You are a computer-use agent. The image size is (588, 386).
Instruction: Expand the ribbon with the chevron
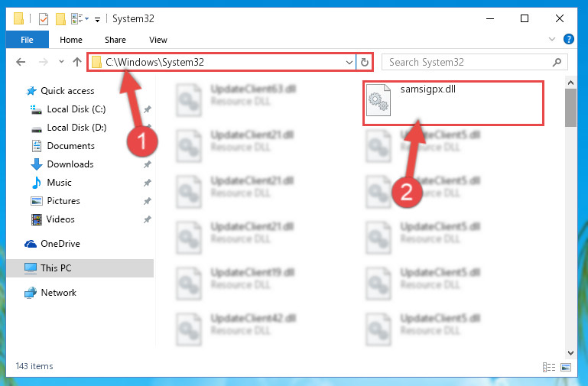click(552, 39)
